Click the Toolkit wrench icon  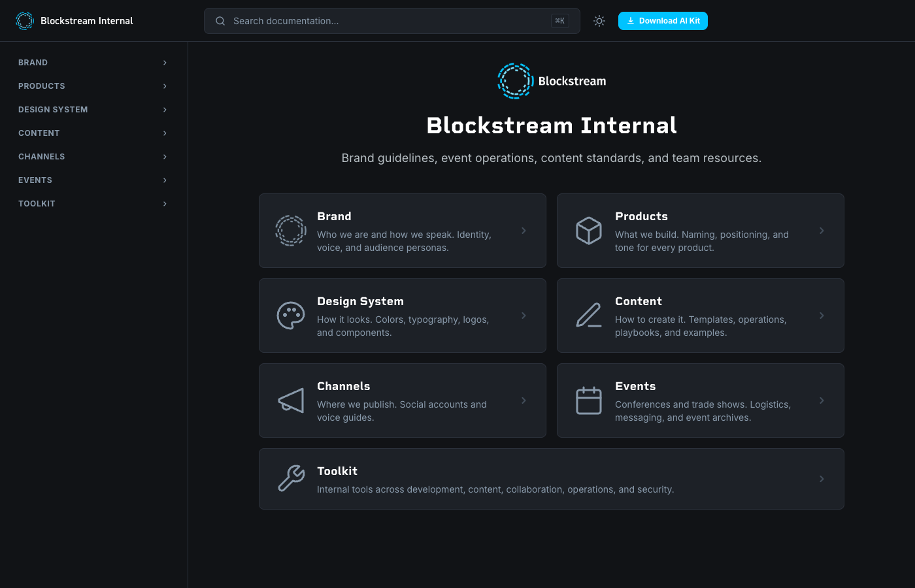(291, 479)
